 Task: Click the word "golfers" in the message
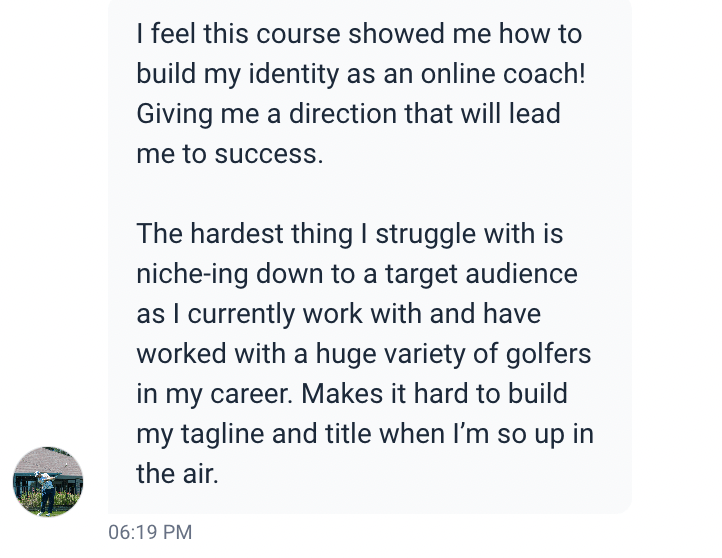(548, 354)
